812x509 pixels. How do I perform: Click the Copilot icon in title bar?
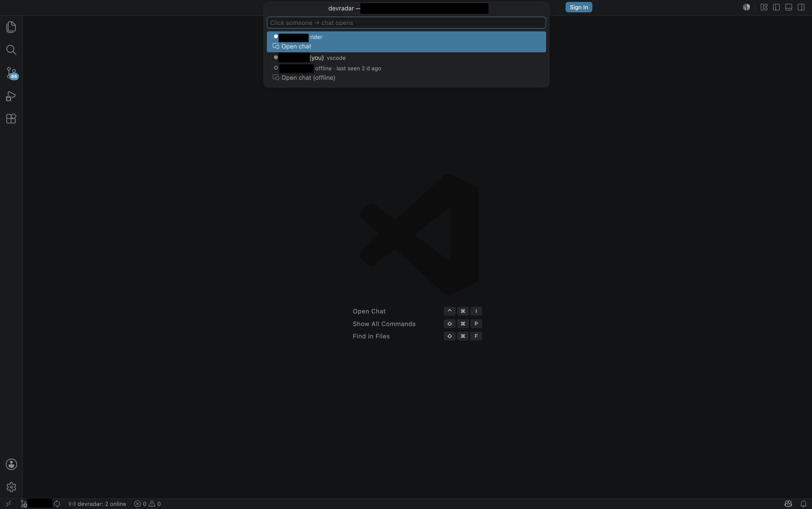(746, 7)
